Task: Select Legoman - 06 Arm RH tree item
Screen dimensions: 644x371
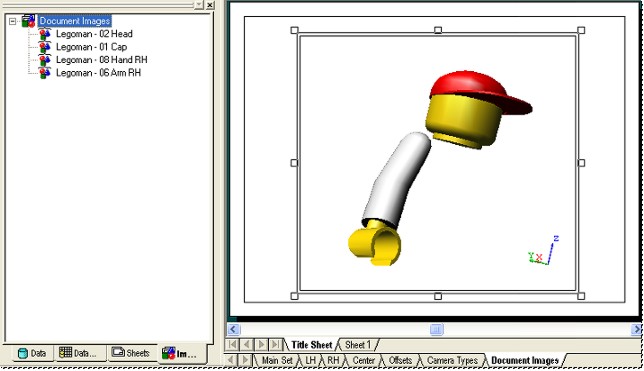Action: 98,73
